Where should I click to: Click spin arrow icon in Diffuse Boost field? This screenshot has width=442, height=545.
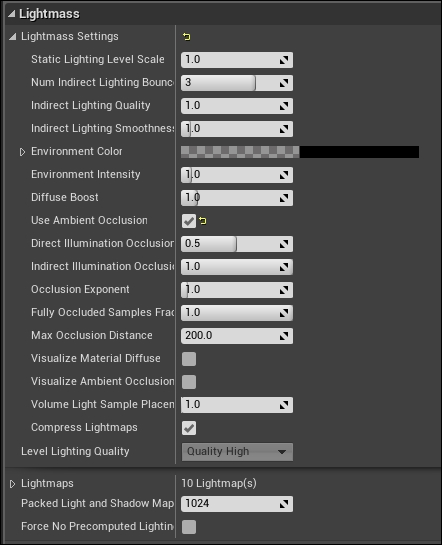pos(284,198)
